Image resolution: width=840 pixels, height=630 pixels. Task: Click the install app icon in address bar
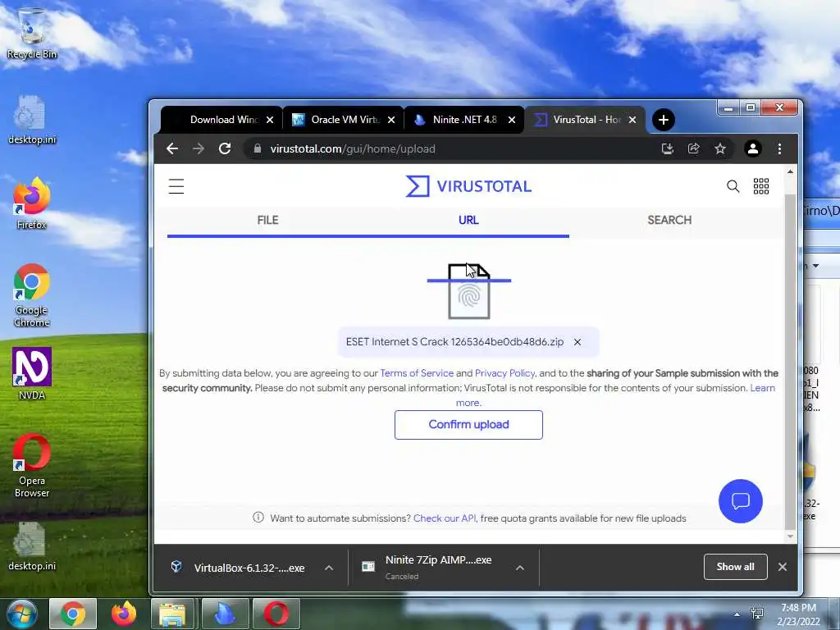coord(668,148)
